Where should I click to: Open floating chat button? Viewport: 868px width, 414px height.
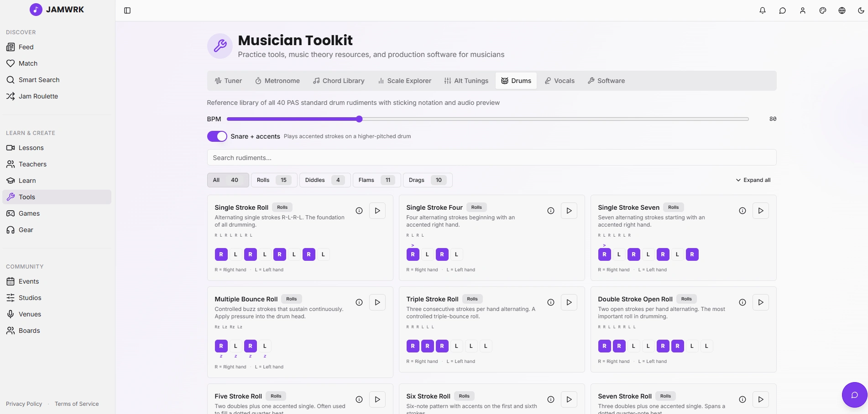855,395
